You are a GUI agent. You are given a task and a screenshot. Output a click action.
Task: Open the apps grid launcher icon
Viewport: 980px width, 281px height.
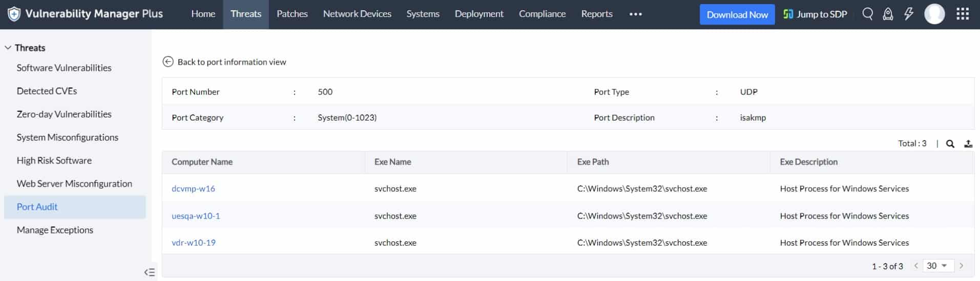(963, 14)
